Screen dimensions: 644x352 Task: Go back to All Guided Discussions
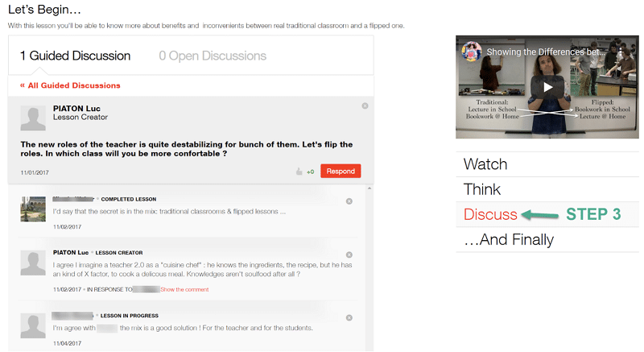click(x=70, y=85)
